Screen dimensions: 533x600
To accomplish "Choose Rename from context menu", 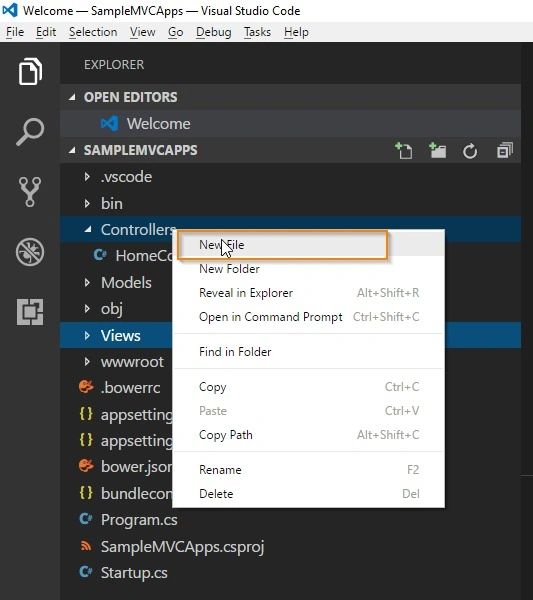I will tap(309, 470).
